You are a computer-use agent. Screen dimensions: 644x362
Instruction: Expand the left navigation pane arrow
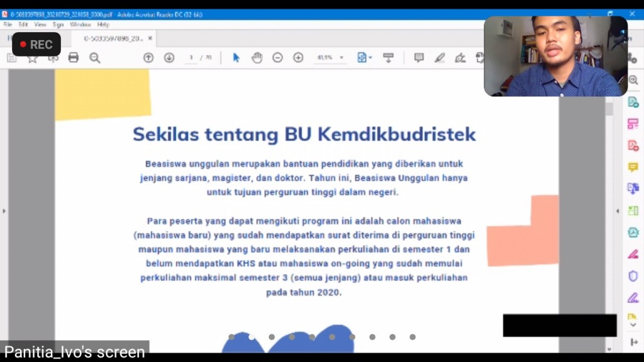4,211
